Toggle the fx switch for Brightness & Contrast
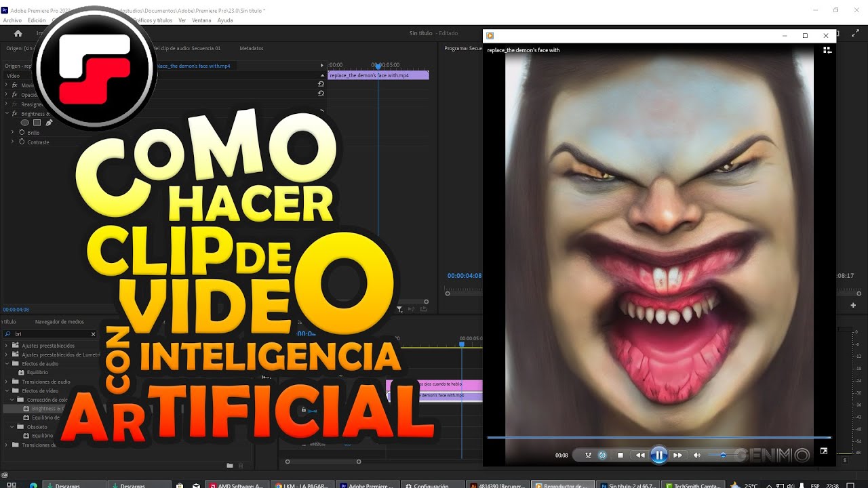This screenshot has height=488, width=868. pos(14,114)
